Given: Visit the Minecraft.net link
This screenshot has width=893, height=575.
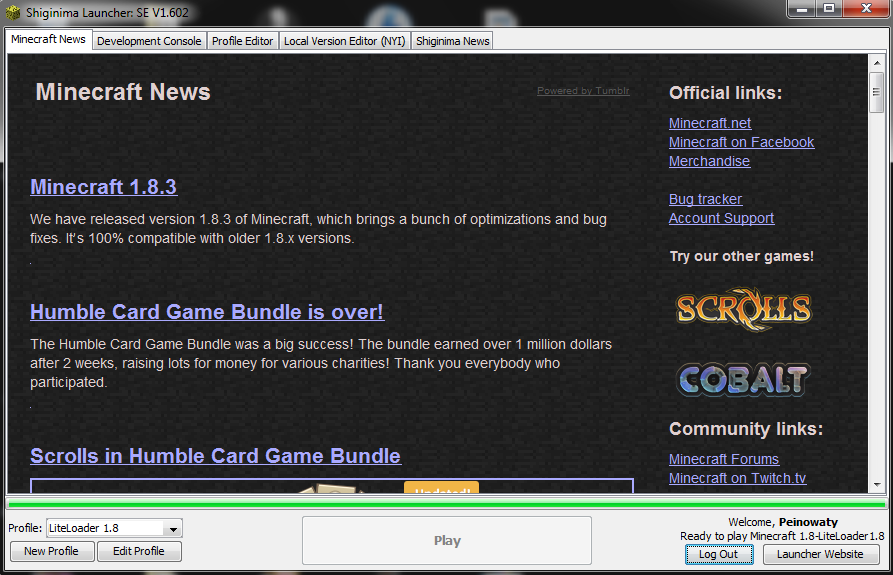Looking at the screenshot, I should [x=710, y=123].
